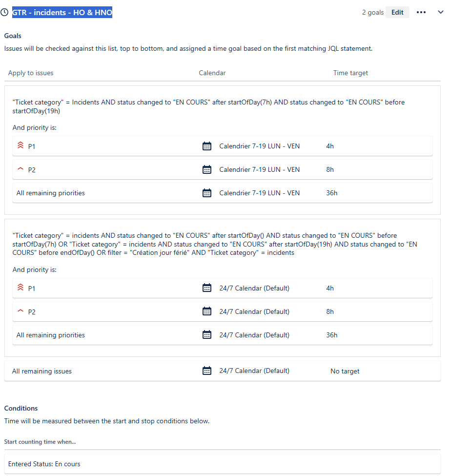Click the calendar icon on the P2 Calendrier 7-19 row
Viewport: 450px width, 476px height.
point(207,169)
